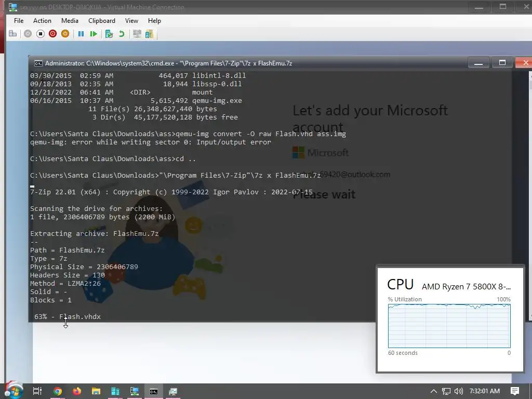The height and width of the screenshot is (399, 532).
Task: Click the CPU utilization graph
Action: [449, 326]
